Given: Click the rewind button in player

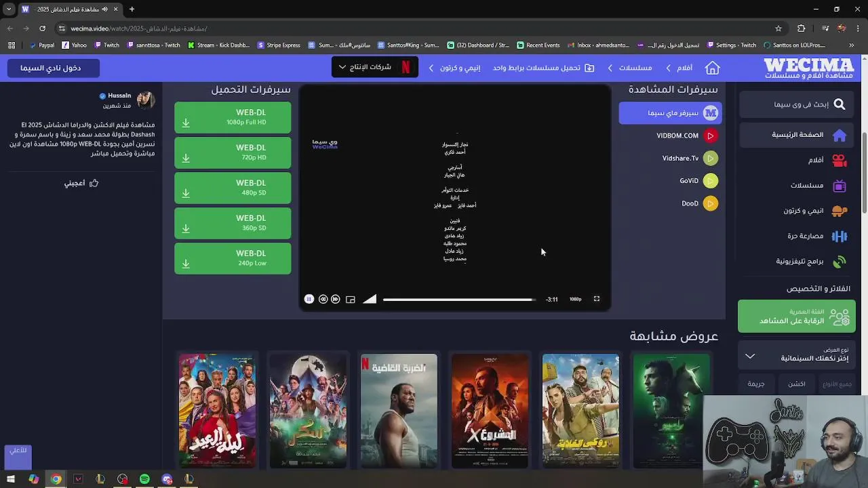Looking at the screenshot, I should pos(323,299).
